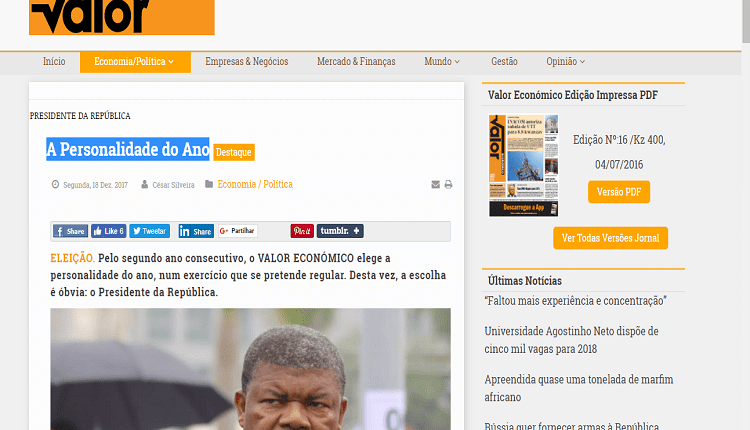The image size is (750, 430).
Task: Expand the Opinião dropdown menu
Action: point(565,62)
